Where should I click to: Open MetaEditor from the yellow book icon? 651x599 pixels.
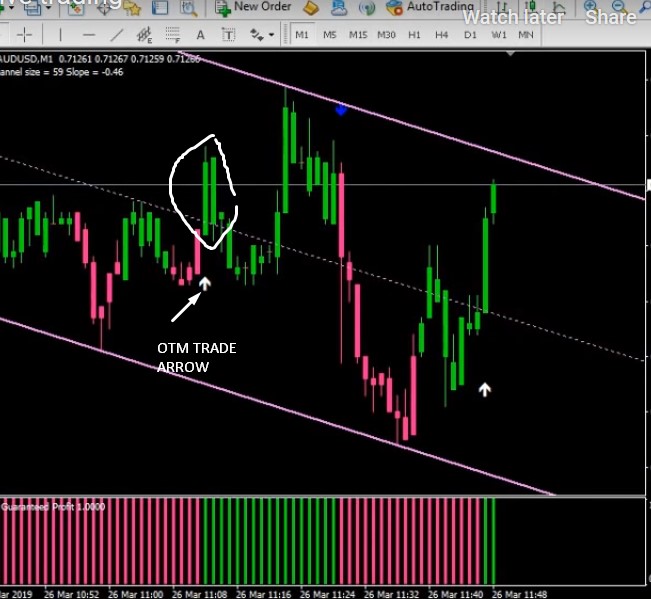[311, 8]
